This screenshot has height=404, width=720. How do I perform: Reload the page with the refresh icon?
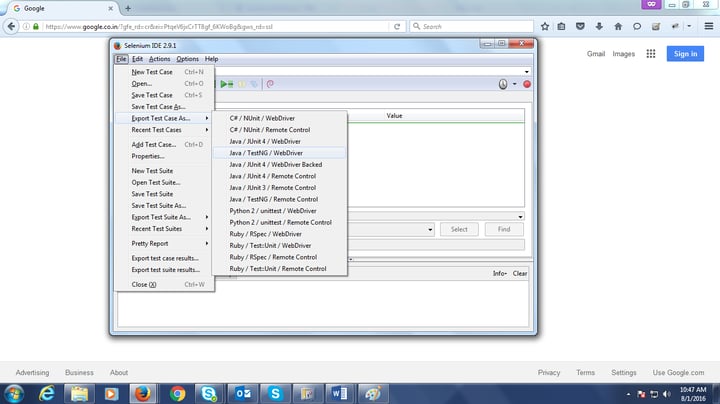(x=397, y=27)
